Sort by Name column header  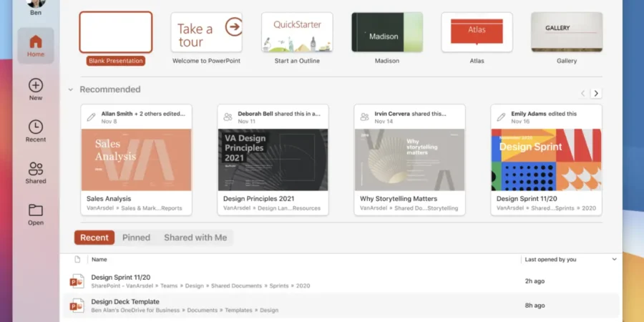(x=99, y=260)
